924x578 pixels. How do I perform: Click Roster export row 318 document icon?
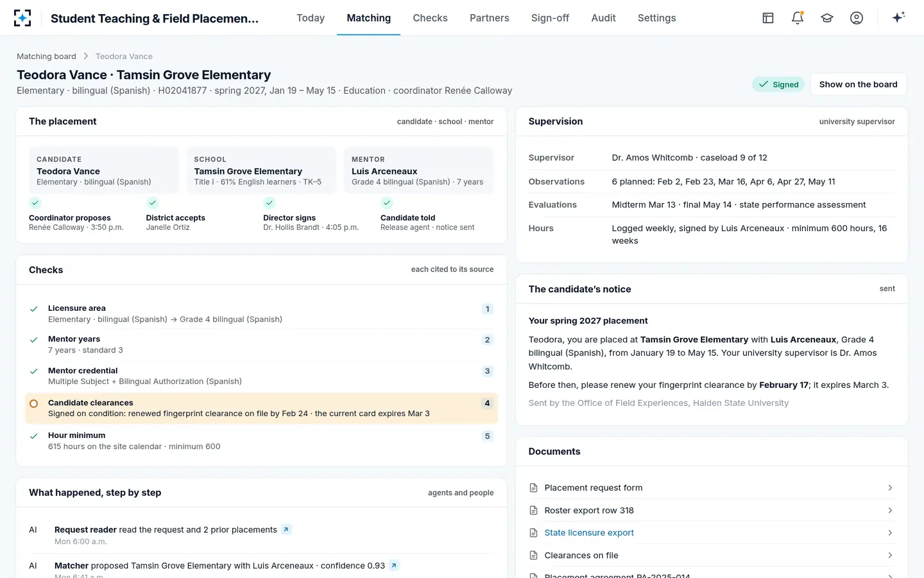(x=533, y=511)
